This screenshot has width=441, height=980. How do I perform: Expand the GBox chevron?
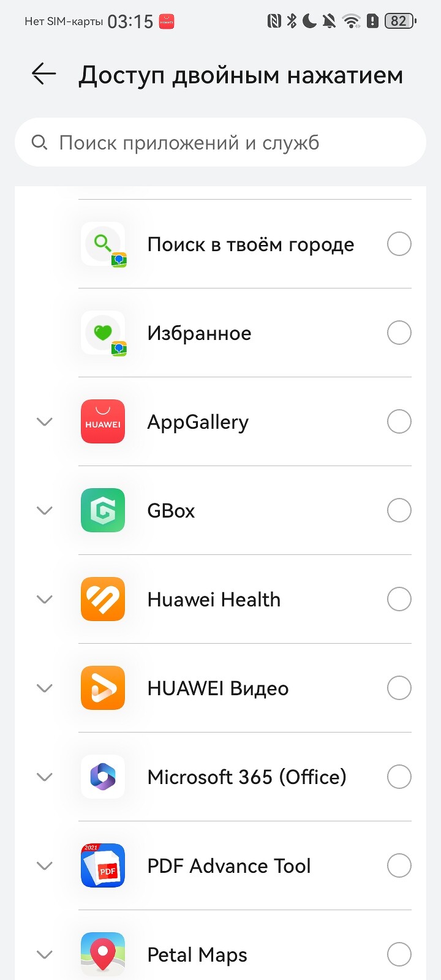coord(45,510)
